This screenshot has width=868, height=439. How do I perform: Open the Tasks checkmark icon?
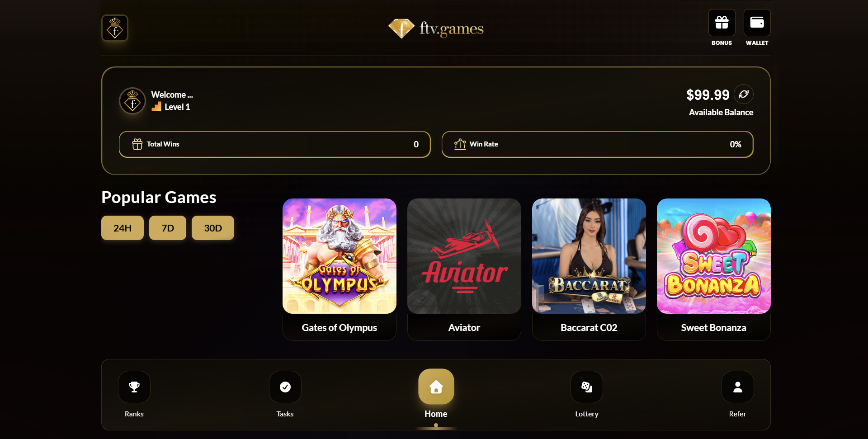[285, 387]
